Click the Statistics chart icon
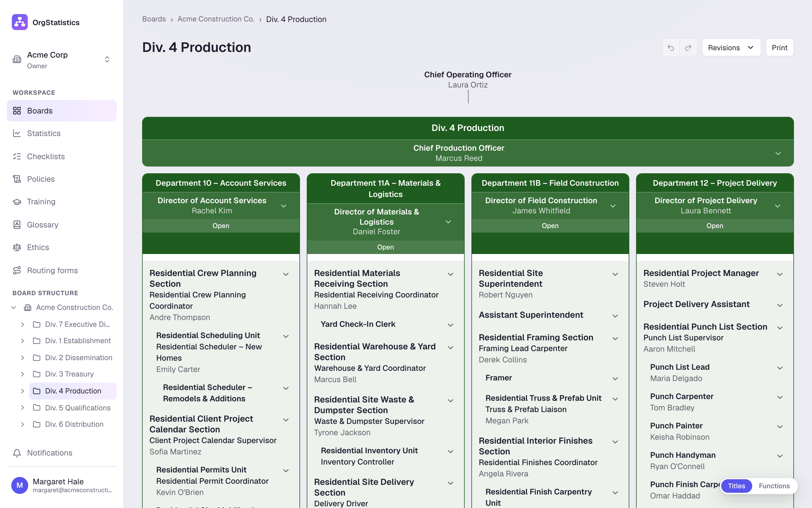This screenshot has width=812, height=508. 17,133
